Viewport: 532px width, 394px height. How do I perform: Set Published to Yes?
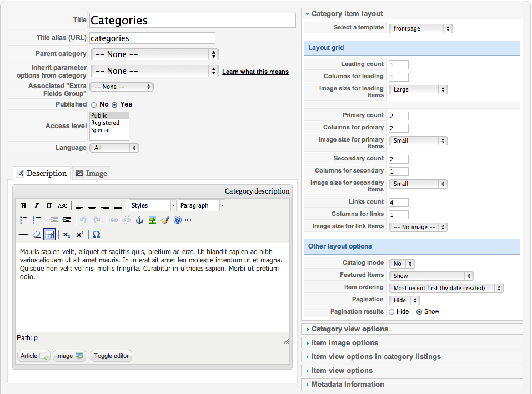(x=115, y=105)
